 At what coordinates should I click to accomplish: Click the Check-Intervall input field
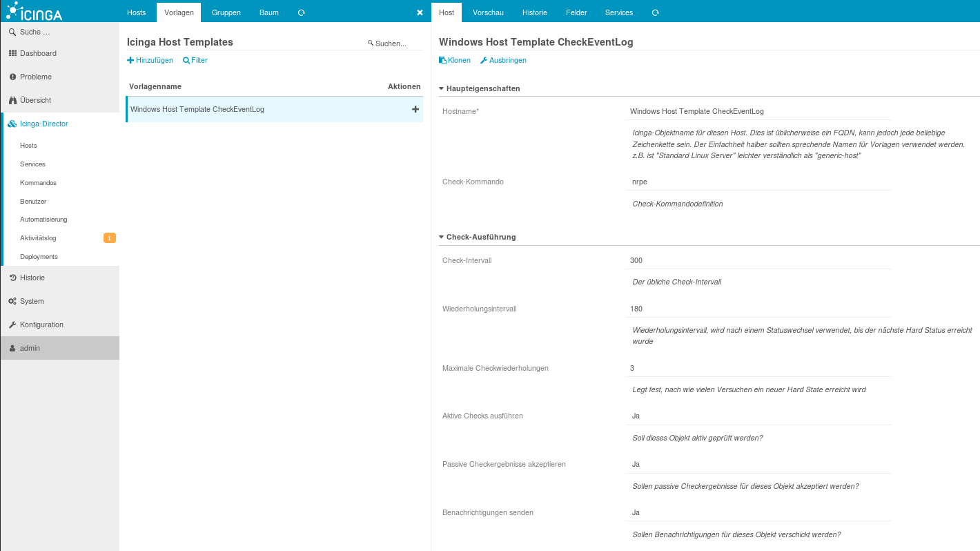(x=758, y=260)
